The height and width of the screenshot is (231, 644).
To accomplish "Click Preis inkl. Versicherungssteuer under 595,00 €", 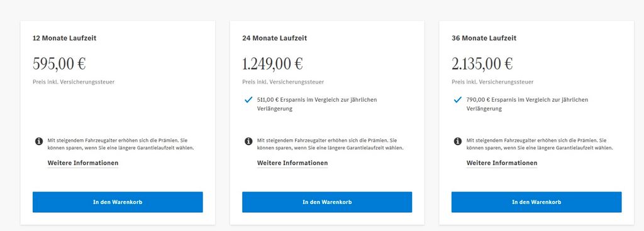I will 74,82.
